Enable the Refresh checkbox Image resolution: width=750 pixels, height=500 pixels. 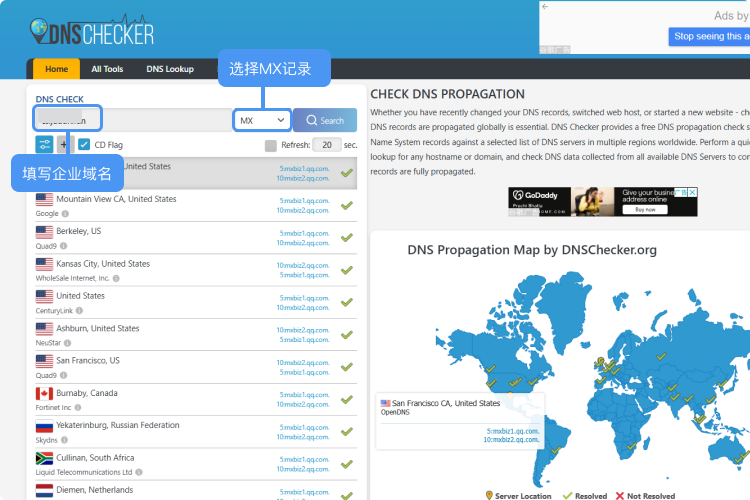pos(271,145)
